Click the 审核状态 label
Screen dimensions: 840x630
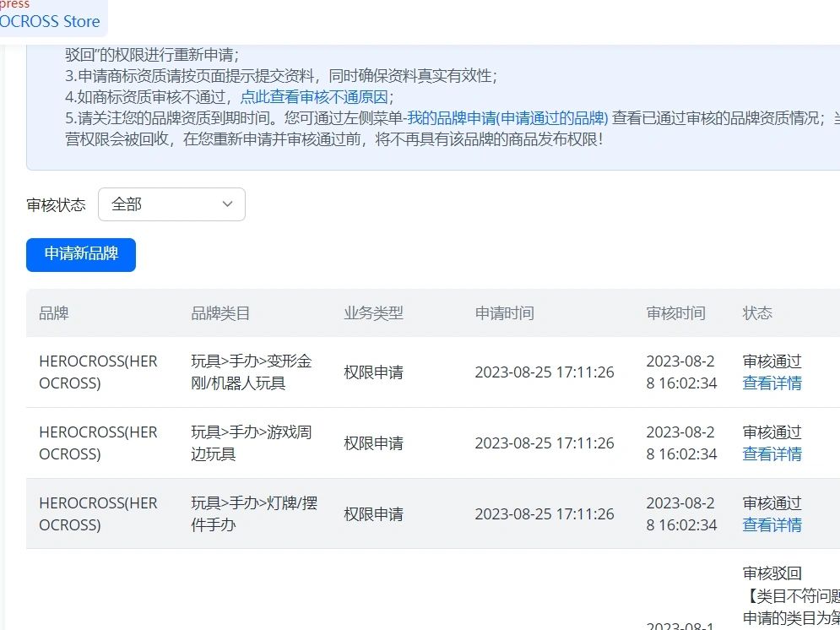(x=56, y=204)
